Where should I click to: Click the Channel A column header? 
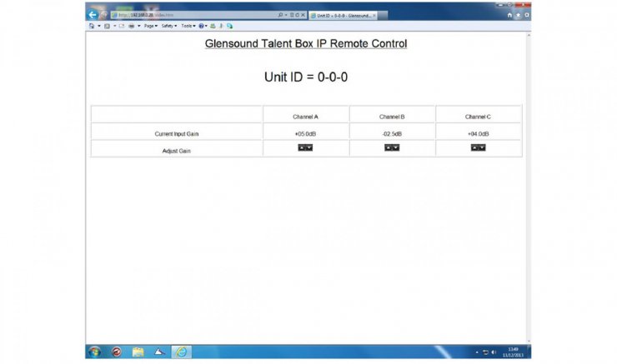point(305,117)
